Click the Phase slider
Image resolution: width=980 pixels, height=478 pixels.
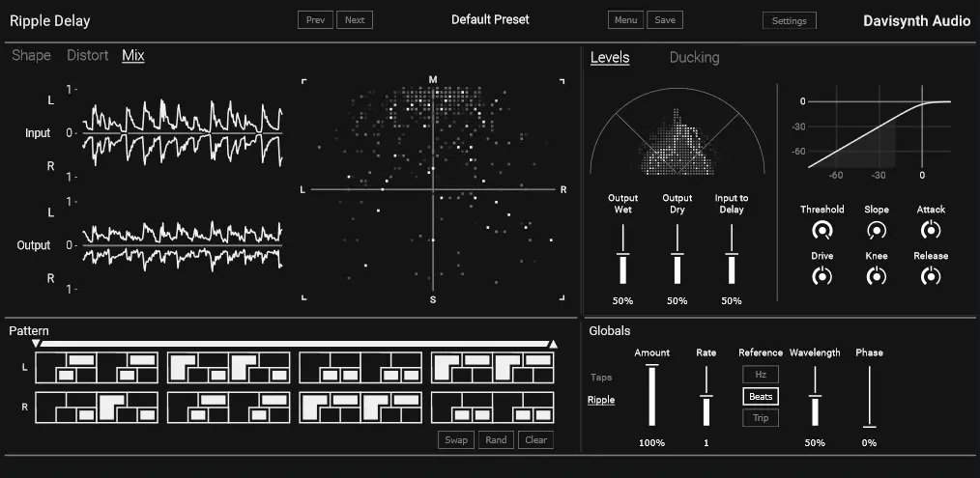tap(870, 397)
